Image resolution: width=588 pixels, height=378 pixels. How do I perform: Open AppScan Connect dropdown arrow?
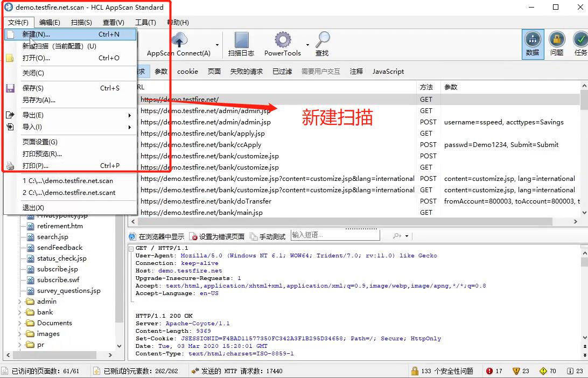(217, 45)
